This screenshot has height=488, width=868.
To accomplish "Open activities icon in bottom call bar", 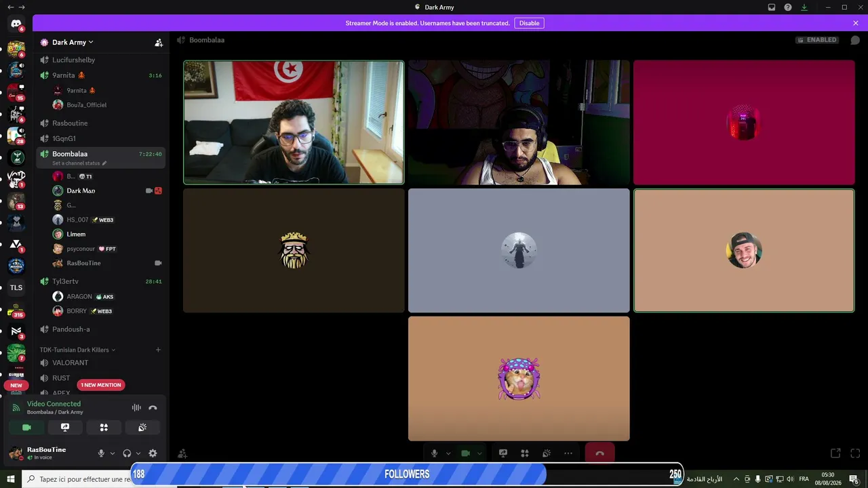I will pyautogui.click(x=525, y=453).
